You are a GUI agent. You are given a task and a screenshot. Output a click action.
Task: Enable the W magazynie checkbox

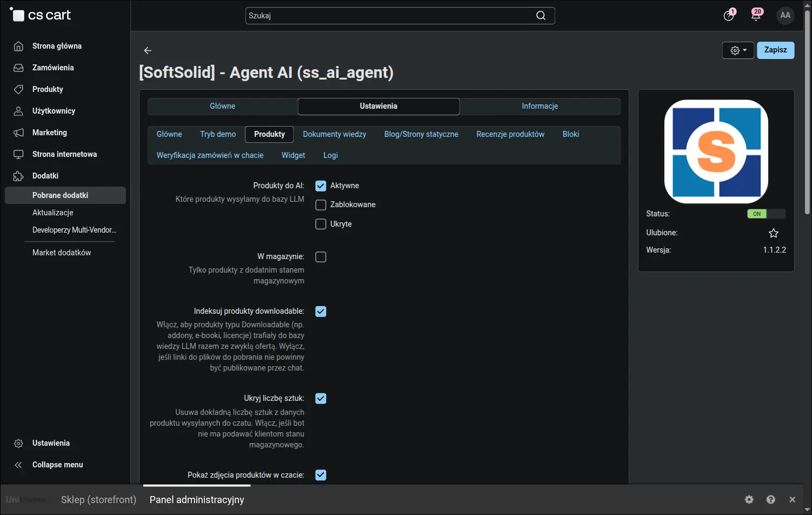coord(321,257)
